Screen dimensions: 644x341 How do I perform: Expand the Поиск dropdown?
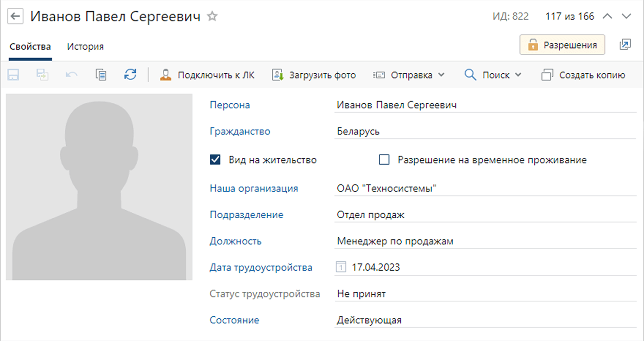pos(493,75)
